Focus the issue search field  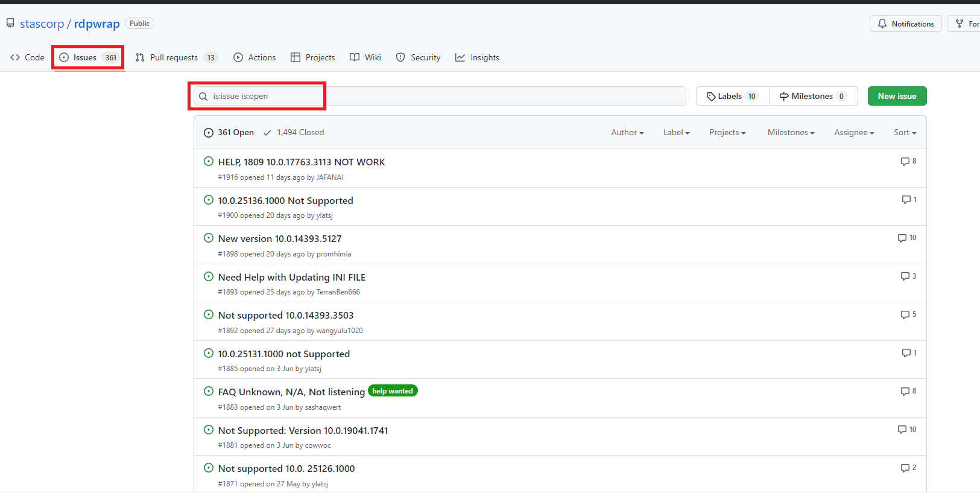[x=440, y=96]
